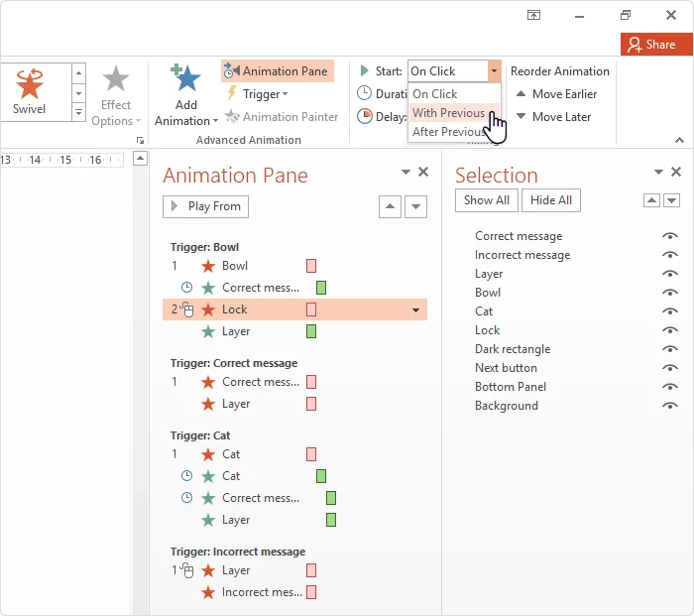This screenshot has height=616, width=694.
Task: Select Bowl animation under Trigger: Bowl
Action: [x=294, y=266]
